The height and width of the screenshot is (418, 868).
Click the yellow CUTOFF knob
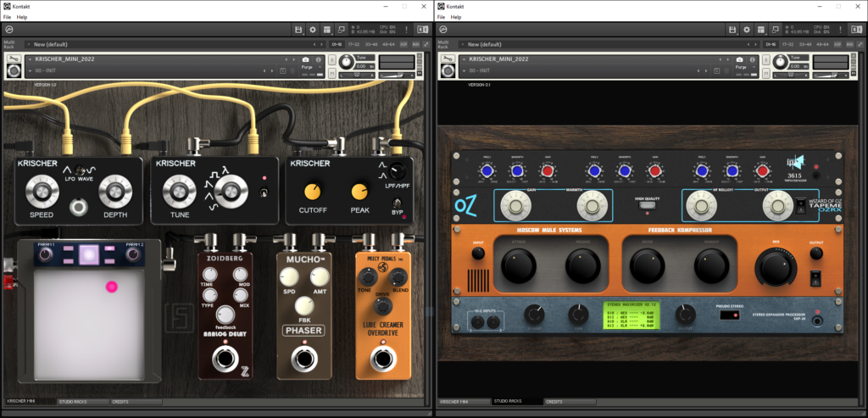tap(312, 192)
